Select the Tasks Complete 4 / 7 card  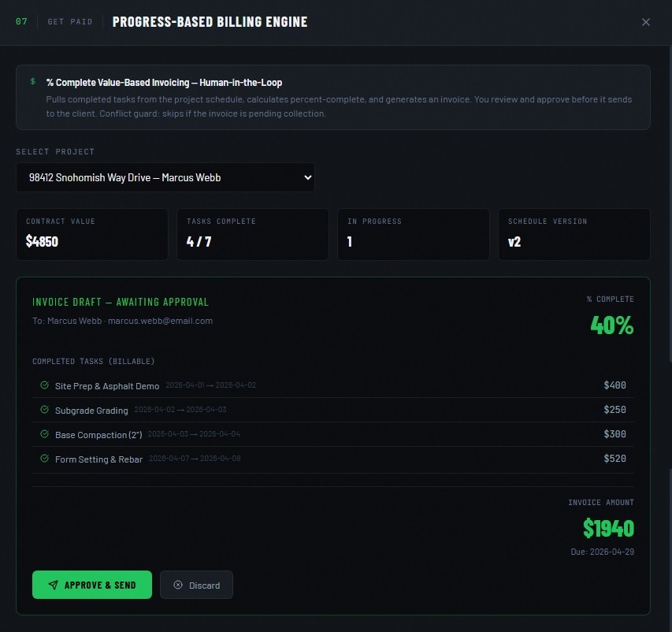click(252, 234)
